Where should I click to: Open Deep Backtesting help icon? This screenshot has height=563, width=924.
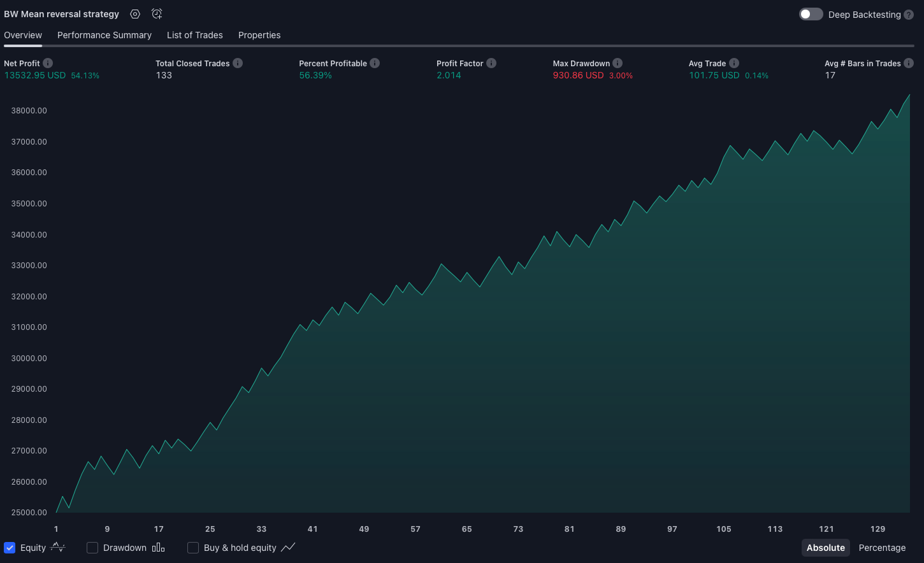[909, 15]
